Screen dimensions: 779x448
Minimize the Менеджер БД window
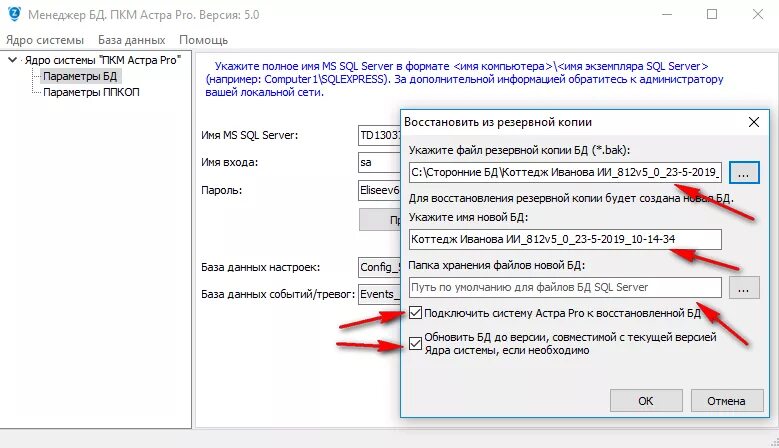(667, 14)
